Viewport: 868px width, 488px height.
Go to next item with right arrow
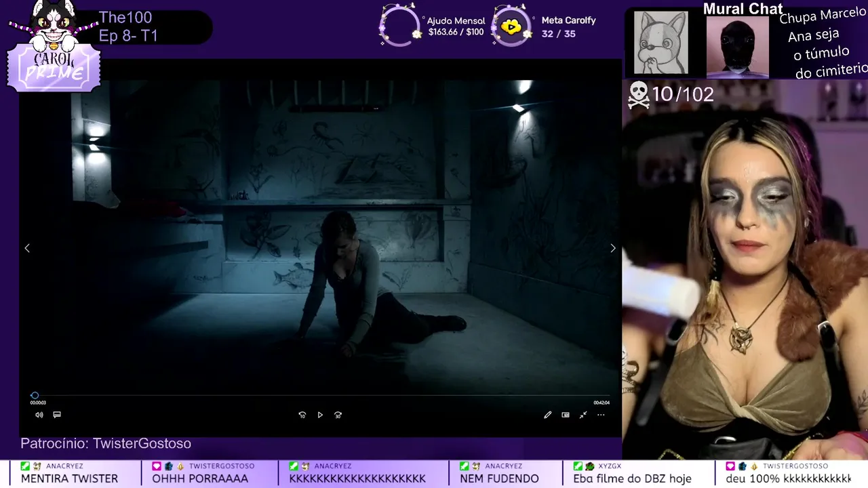tap(613, 248)
